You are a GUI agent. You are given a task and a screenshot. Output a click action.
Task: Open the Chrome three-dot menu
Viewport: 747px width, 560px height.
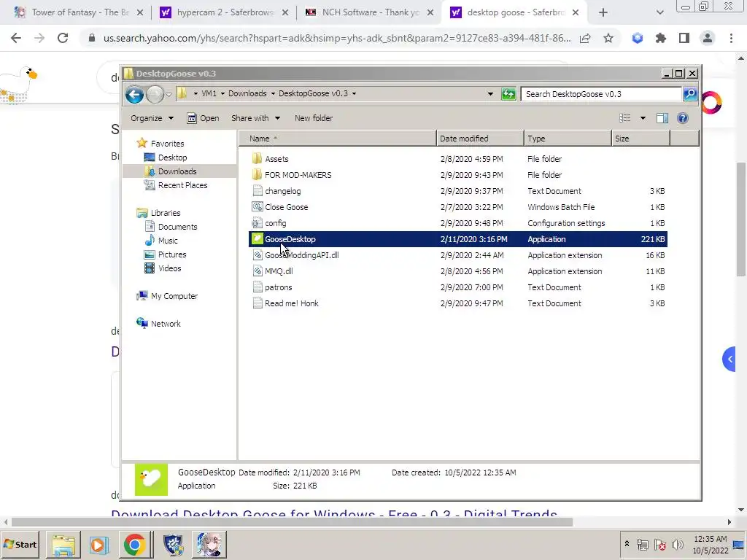point(731,38)
